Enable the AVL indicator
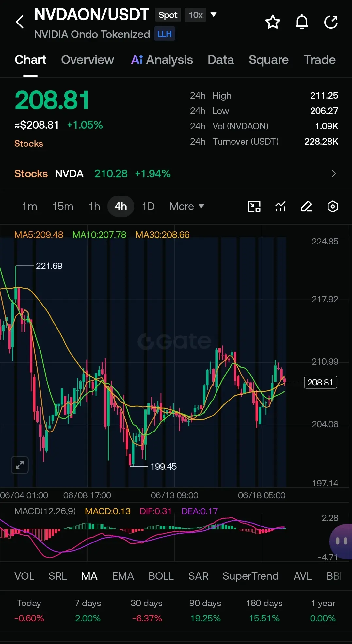 point(303,576)
